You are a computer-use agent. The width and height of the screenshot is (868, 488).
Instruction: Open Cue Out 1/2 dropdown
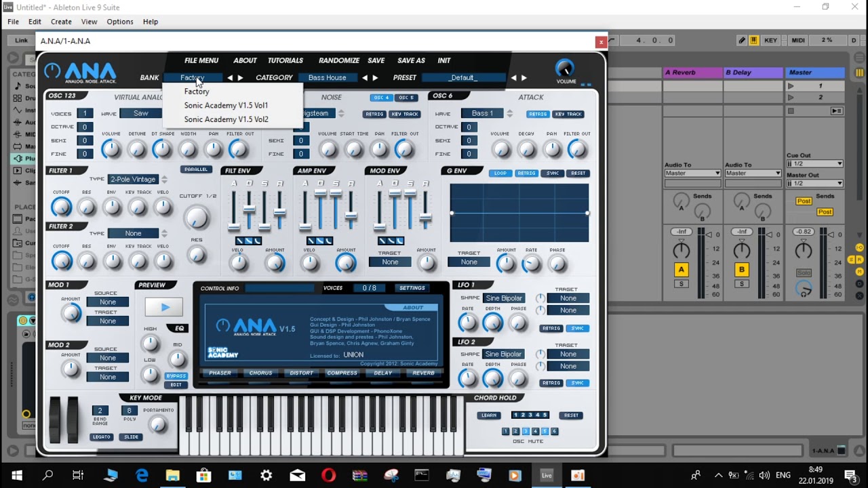(x=814, y=164)
